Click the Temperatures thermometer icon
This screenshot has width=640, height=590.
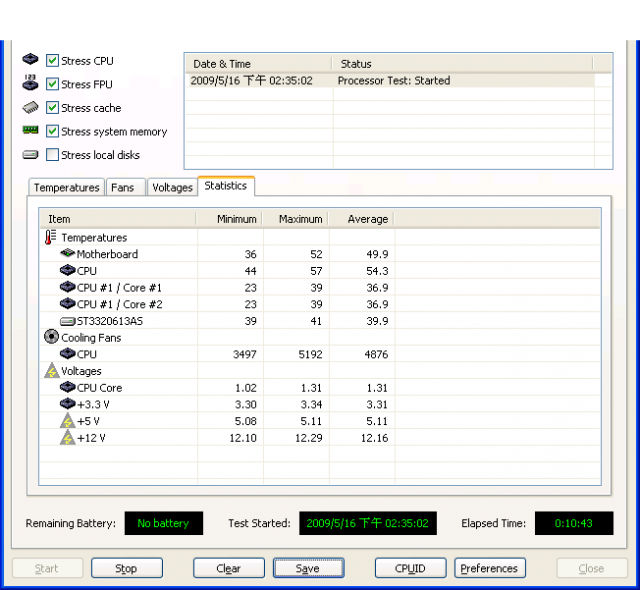tap(50, 237)
